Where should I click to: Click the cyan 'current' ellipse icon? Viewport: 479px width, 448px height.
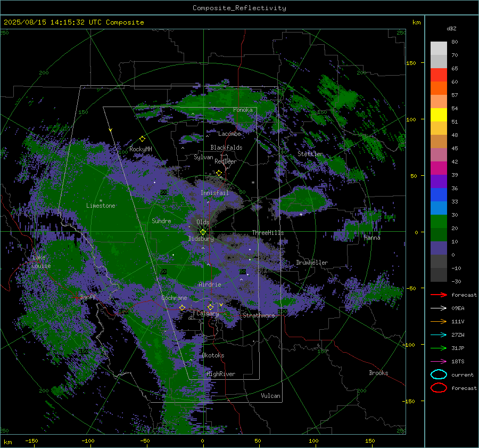[439, 374]
